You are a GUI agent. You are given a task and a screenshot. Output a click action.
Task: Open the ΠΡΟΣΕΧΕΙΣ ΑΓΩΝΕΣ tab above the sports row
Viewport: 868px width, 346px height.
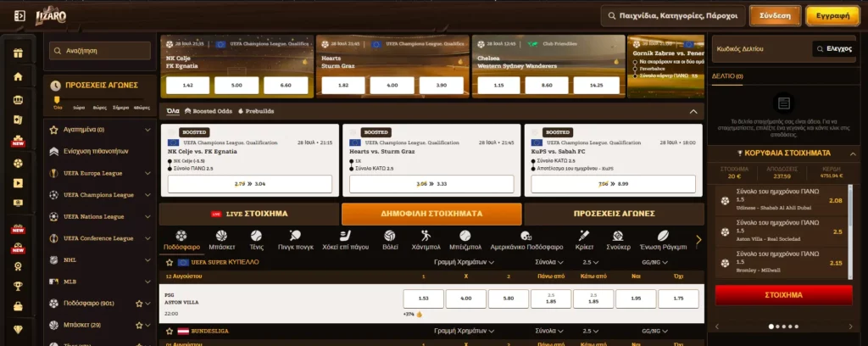point(615,214)
